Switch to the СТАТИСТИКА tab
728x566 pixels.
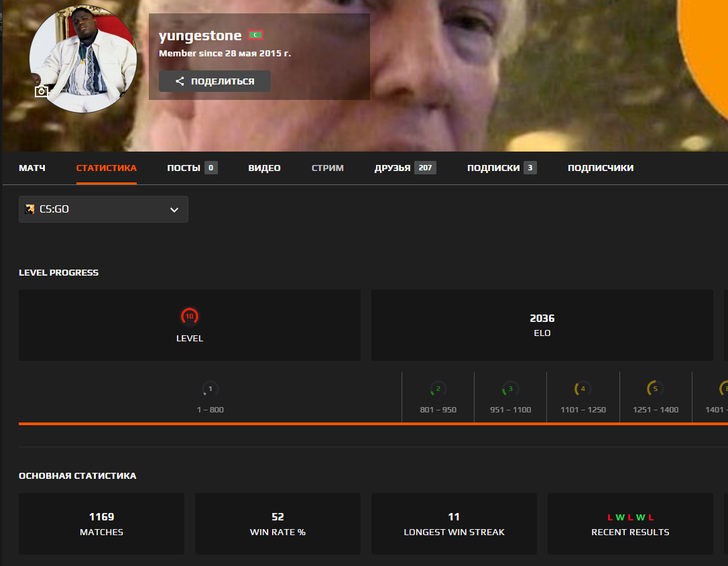(107, 168)
